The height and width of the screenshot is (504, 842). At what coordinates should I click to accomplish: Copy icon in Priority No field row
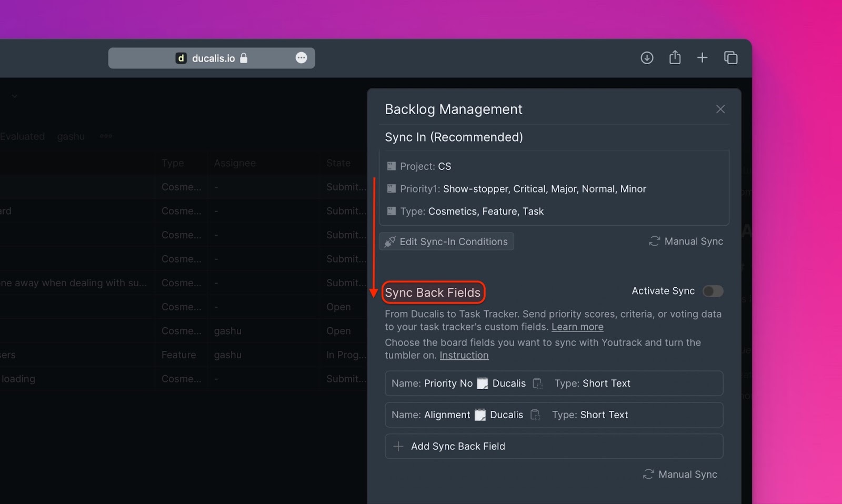click(537, 384)
